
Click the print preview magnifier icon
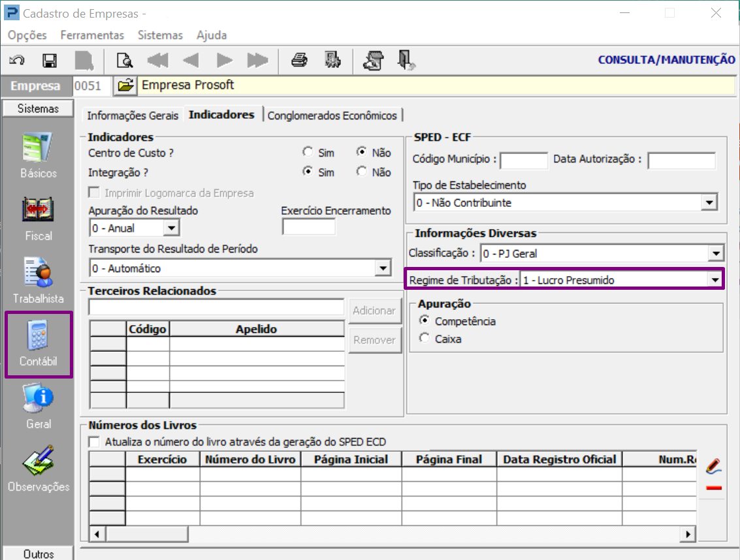point(124,61)
